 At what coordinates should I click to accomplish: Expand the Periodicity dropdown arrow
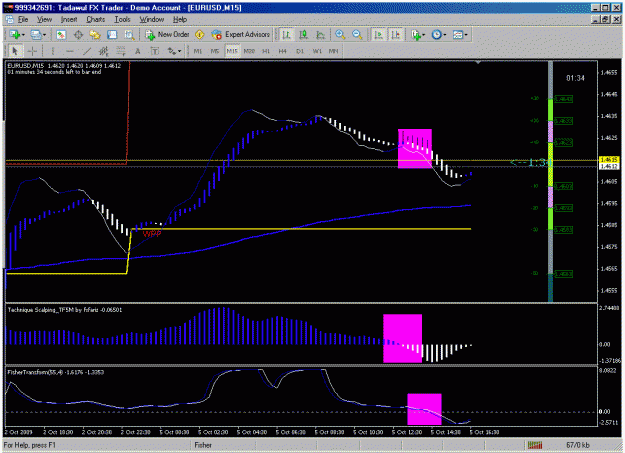445,35
